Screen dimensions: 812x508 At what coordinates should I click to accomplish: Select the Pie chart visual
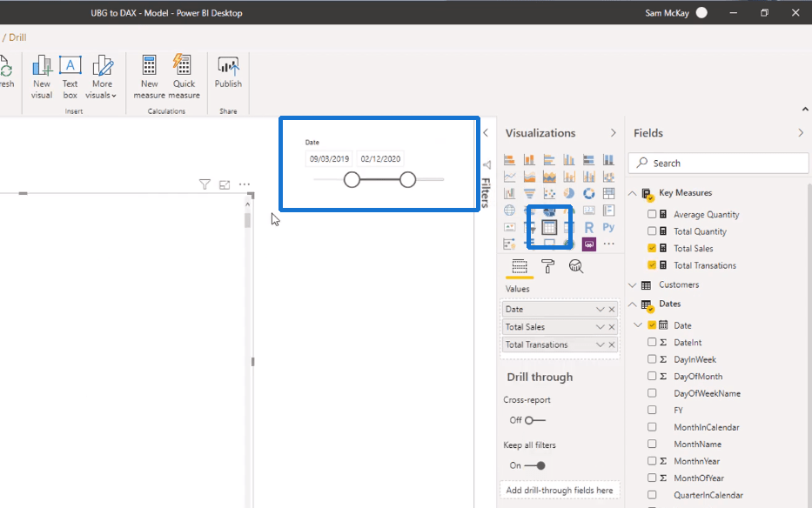coord(569,194)
